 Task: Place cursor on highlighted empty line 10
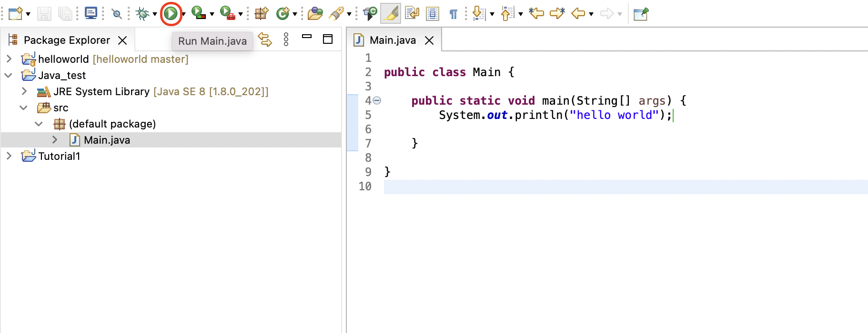(x=626, y=186)
